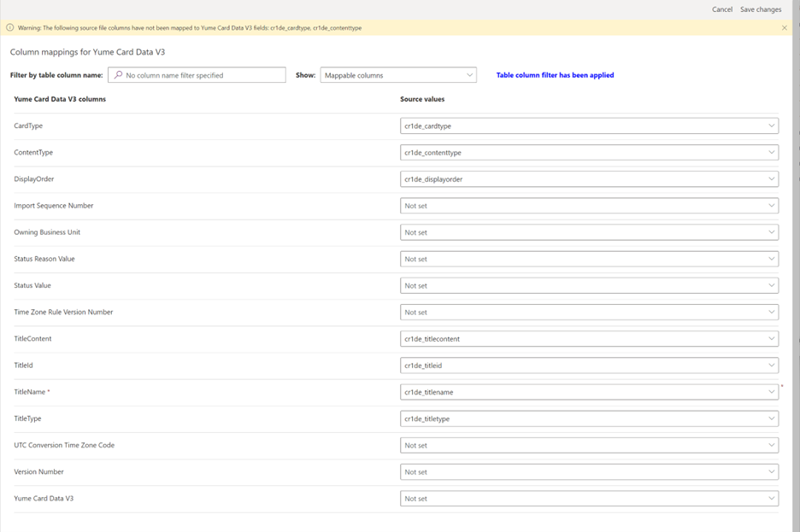Open Yume Card Data V3 source dropdown
800x532 pixels.
pyautogui.click(x=589, y=499)
